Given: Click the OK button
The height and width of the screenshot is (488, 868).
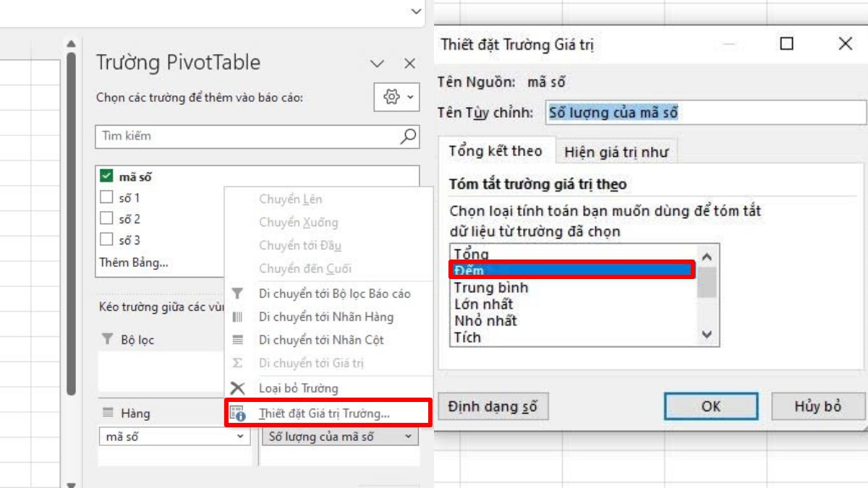Looking at the screenshot, I should point(711,406).
